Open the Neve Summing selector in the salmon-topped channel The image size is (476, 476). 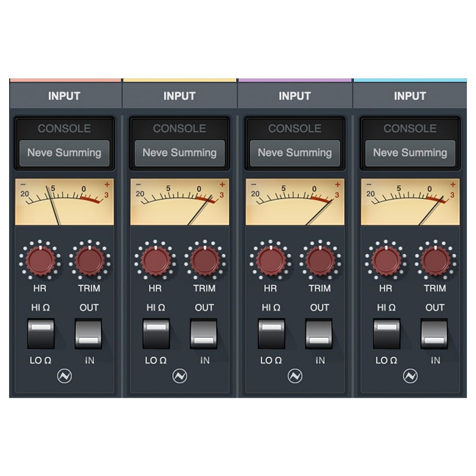(64, 153)
